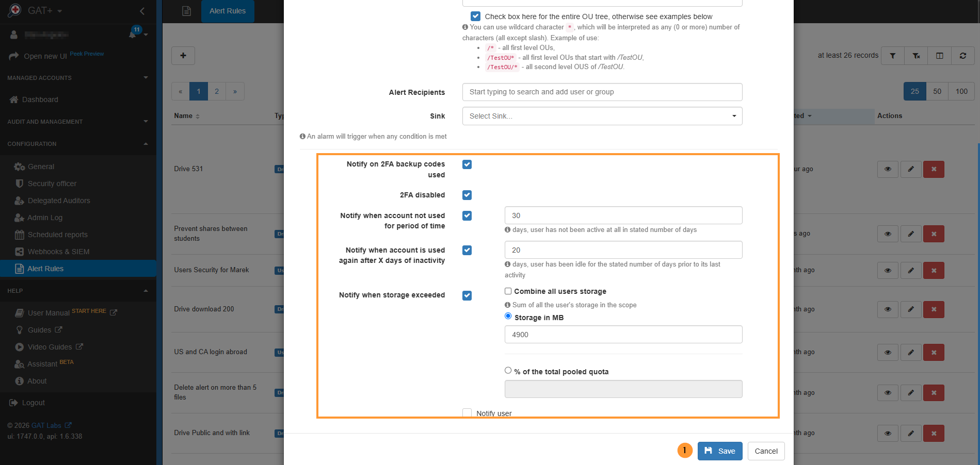The image size is (980, 465).
Task: Open the Select Sink dropdown
Action: [x=602, y=116]
